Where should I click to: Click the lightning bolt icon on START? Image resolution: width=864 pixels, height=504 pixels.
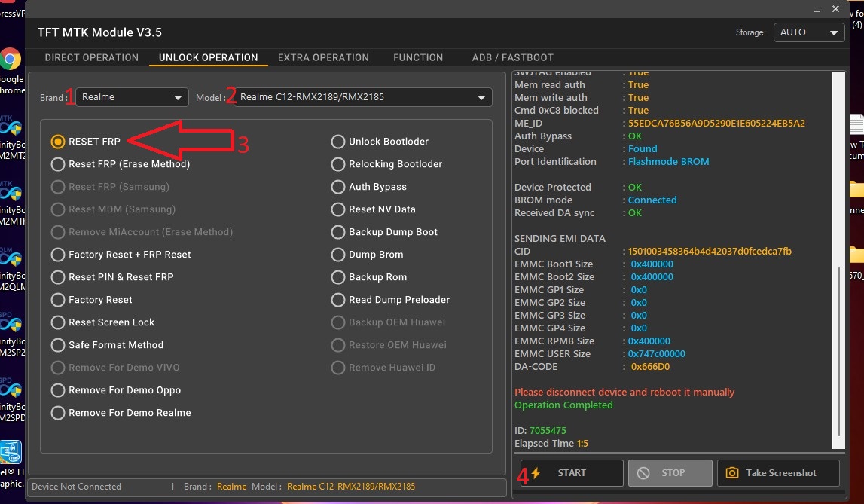pos(536,472)
